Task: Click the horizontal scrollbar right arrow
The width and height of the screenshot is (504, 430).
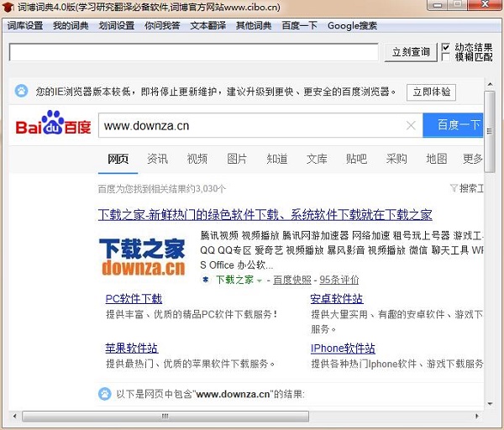Action: click(x=477, y=416)
